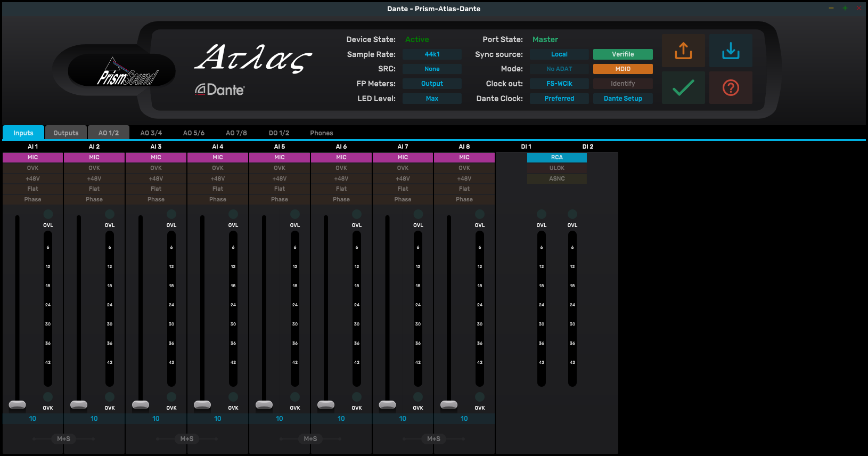Click the ASNC indicator under DI
This screenshot has width=868, height=456.
[x=557, y=178]
